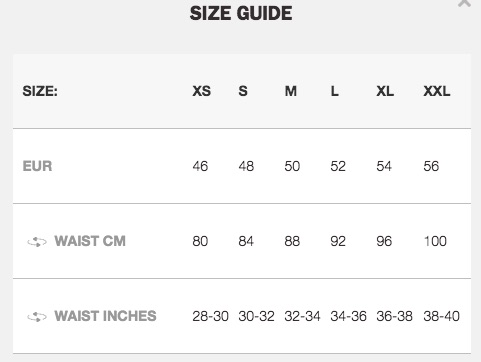This screenshot has width=481, height=362.
Task: Click the 28-30 inches waist value
Action: click(x=210, y=316)
